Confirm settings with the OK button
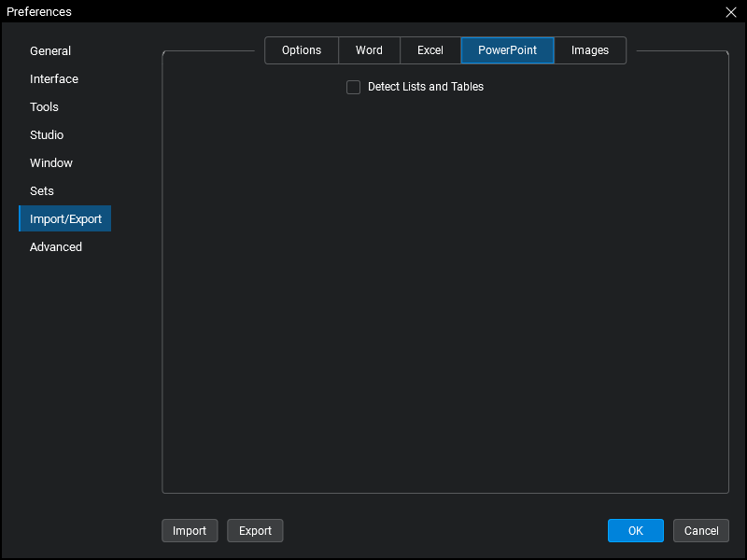The height and width of the screenshot is (560, 747). click(635, 531)
